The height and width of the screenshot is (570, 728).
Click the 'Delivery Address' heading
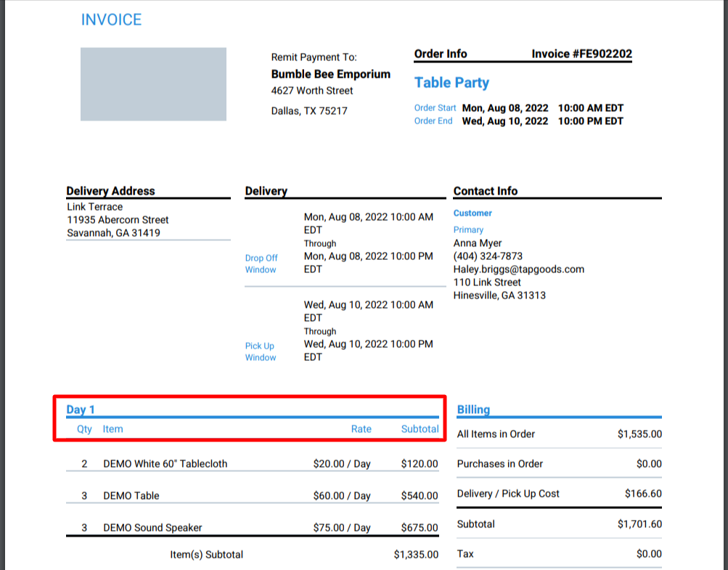click(x=110, y=191)
